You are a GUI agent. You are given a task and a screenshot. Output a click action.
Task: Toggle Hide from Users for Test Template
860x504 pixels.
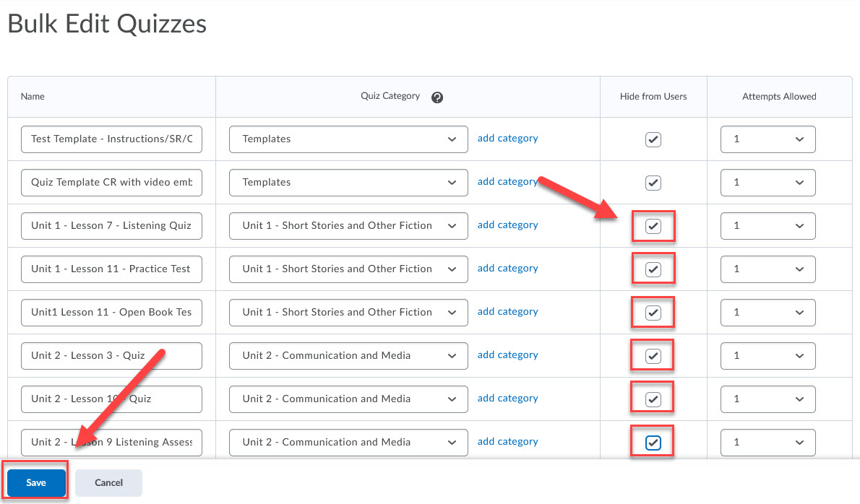653,139
